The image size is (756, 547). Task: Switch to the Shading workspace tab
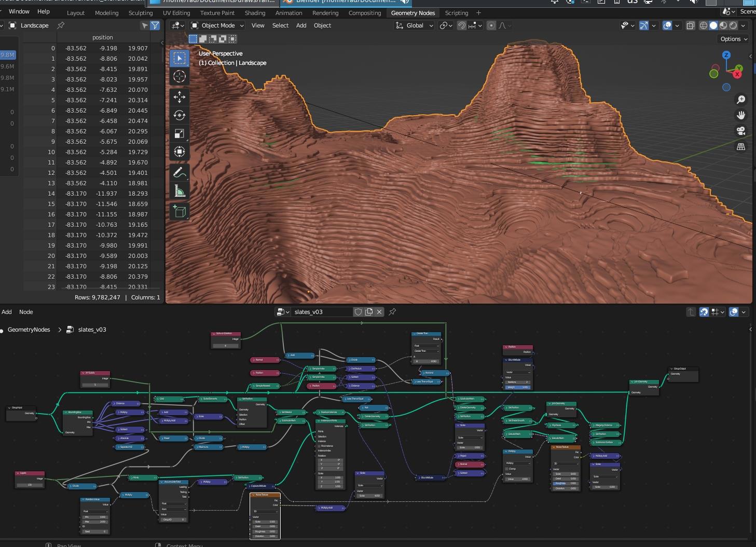click(x=255, y=13)
